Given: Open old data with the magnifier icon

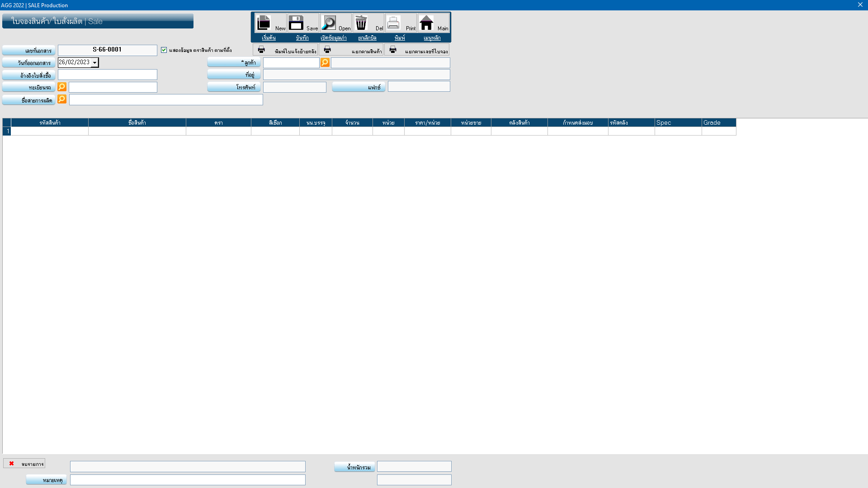Looking at the screenshot, I should [329, 23].
